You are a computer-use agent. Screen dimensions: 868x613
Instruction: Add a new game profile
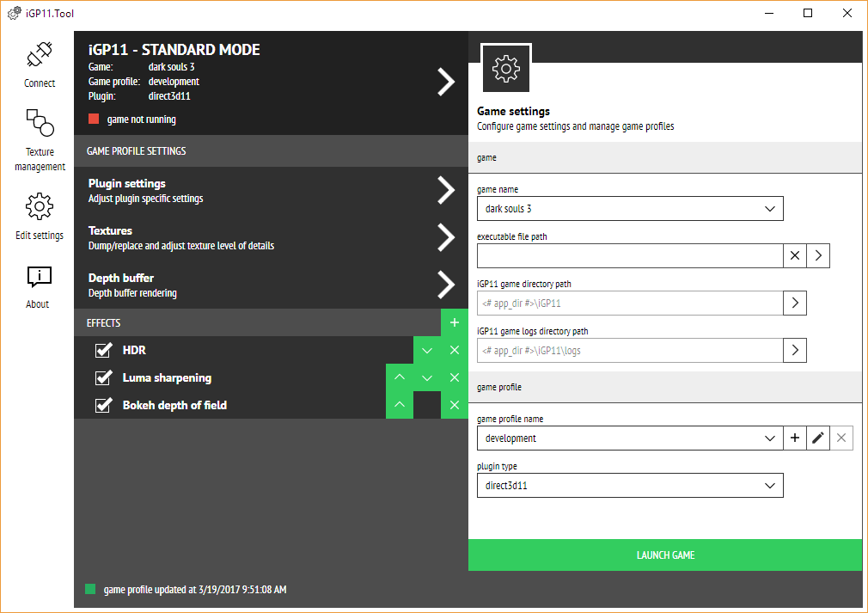click(x=795, y=438)
